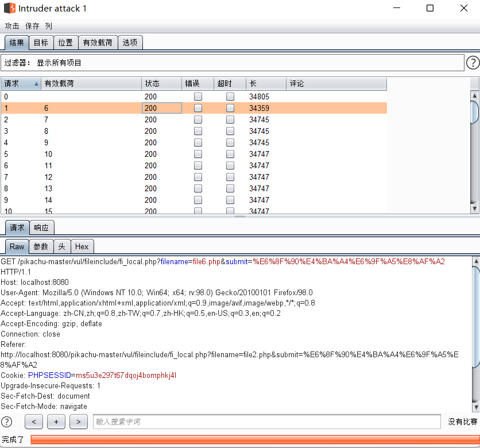Click the file6.php payload value in request

pyautogui.click(x=206, y=261)
